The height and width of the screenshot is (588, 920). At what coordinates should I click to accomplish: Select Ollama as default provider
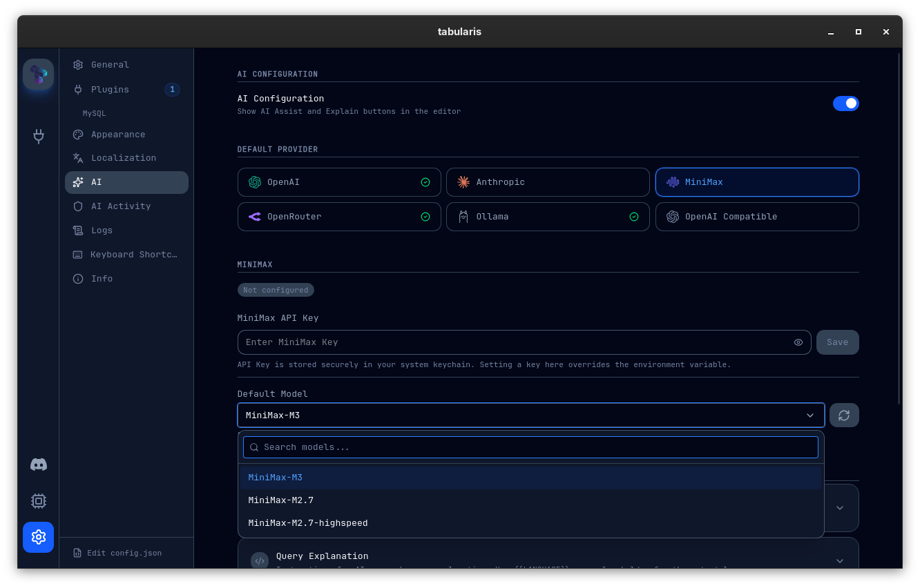click(x=548, y=217)
